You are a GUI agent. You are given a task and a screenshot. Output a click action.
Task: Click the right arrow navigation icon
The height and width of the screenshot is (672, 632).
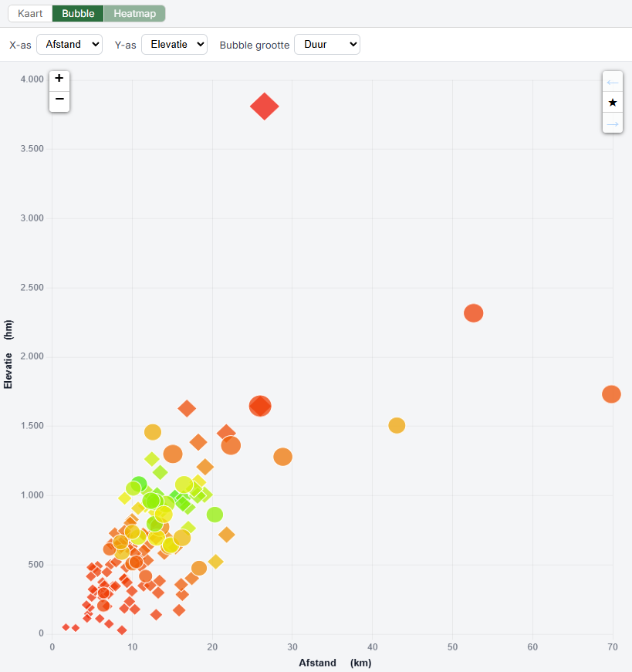pos(612,123)
